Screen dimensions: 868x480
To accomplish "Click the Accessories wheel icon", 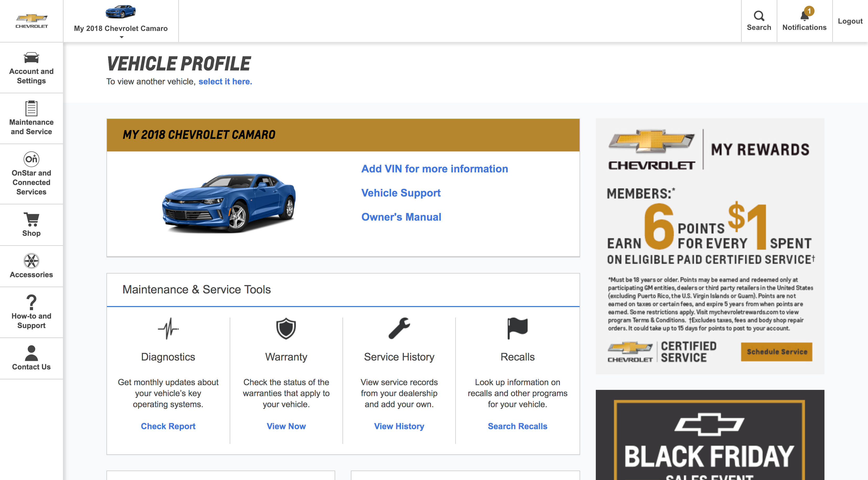I will (x=31, y=260).
